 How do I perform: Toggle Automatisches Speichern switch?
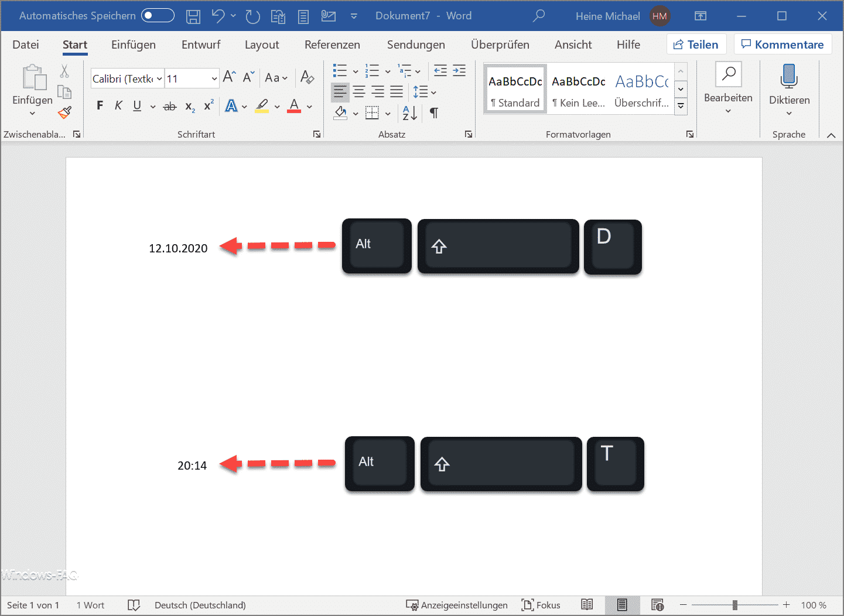158,15
